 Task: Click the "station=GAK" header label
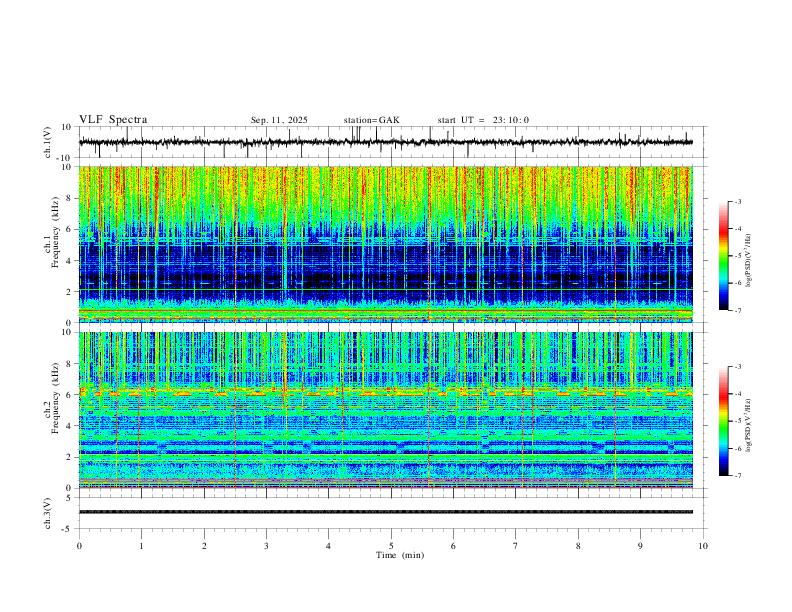click(x=371, y=120)
